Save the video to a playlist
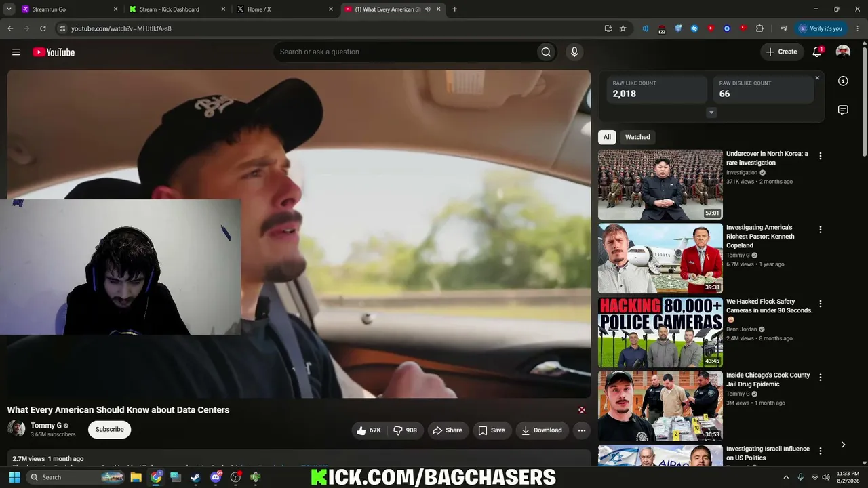Image resolution: width=868 pixels, height=488 pixels. coord(492,430)
